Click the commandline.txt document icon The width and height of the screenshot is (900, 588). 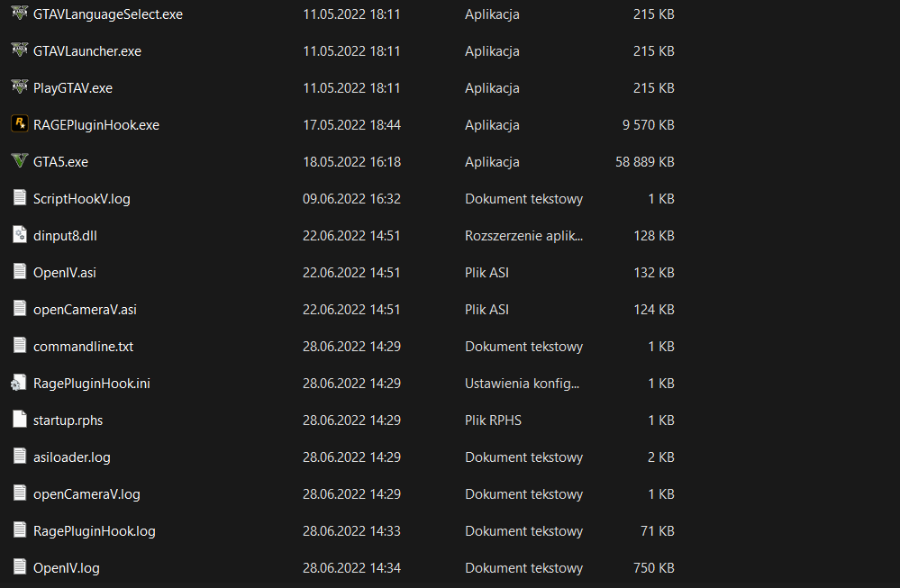point(20,345)
